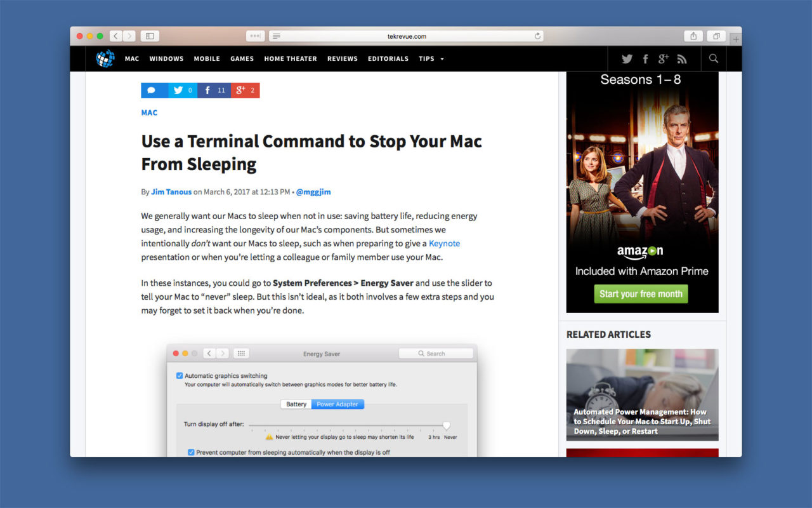Open the EDITORIALS navigation item
Image resolution: width=812 pixels, height=508 pixels.
[388, 58]
